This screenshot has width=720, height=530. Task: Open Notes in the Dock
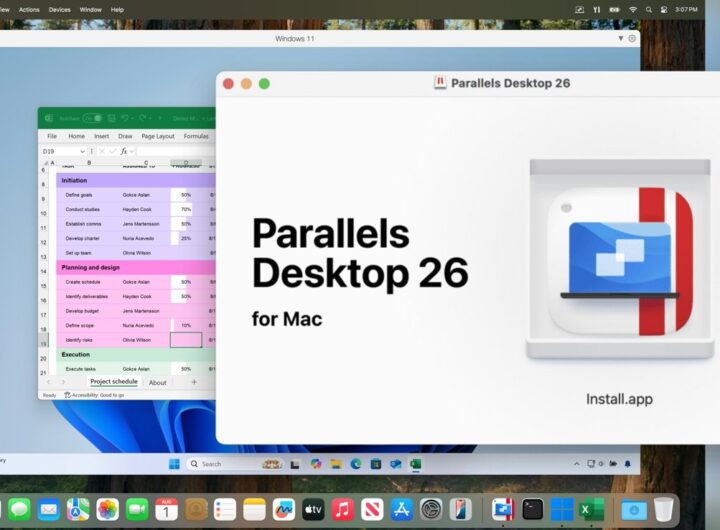254,509
